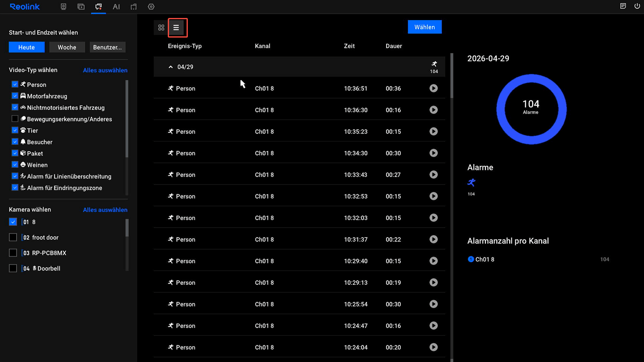The height and width of the screenshot is (362, 644).
Task: Select the event alarm tab icon
Action: 98,7
